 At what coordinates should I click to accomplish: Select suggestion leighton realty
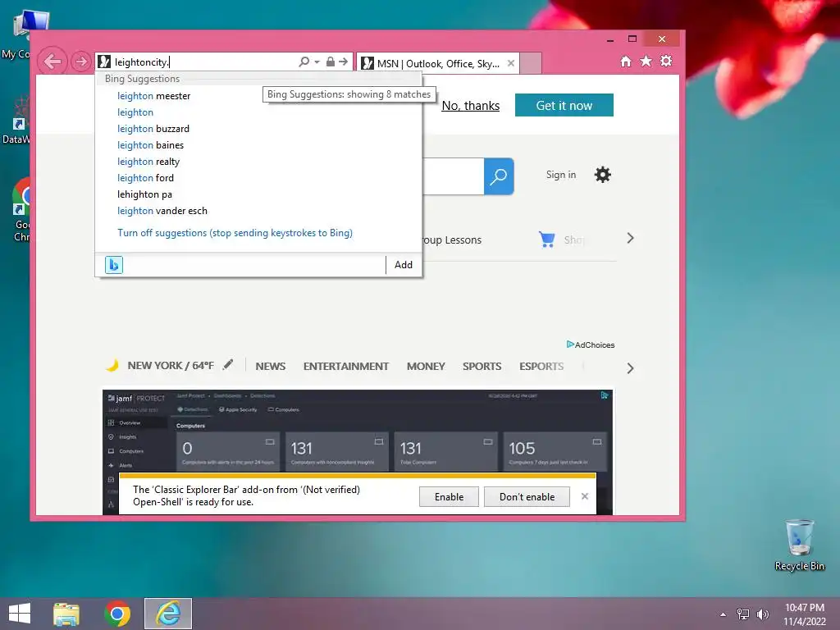[148, 162]
